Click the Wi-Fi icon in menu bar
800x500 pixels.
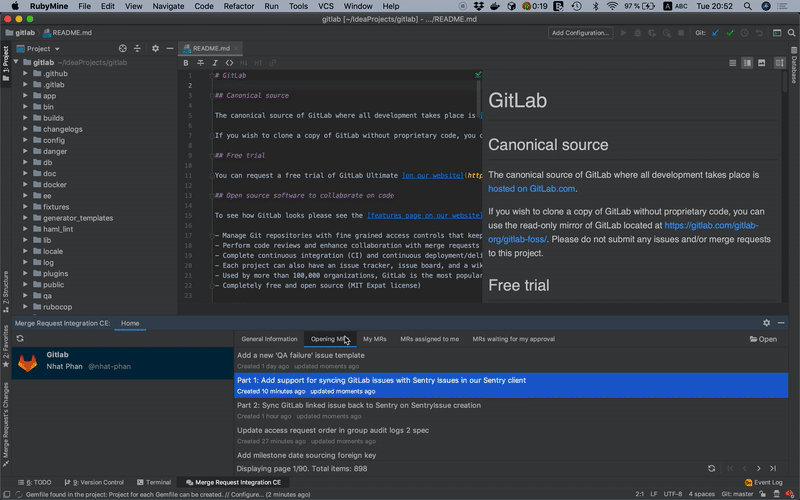pyautogui.click(x=612, y=6)
